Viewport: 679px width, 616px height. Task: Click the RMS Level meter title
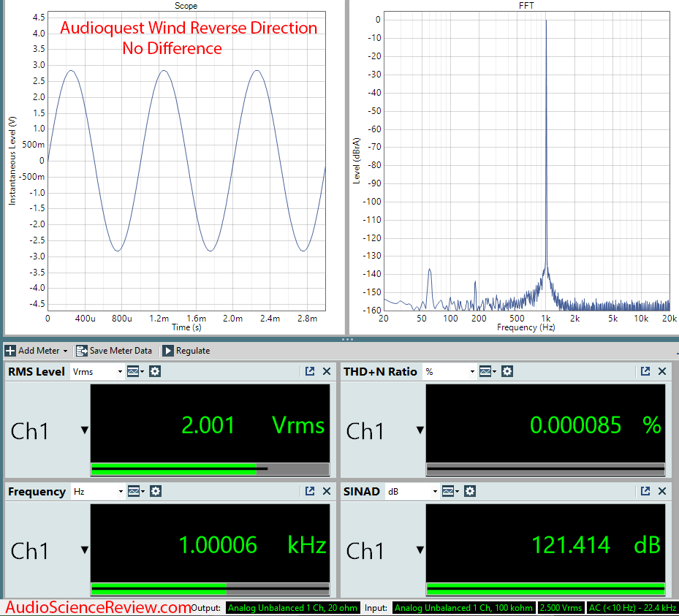tap(37, 372)
